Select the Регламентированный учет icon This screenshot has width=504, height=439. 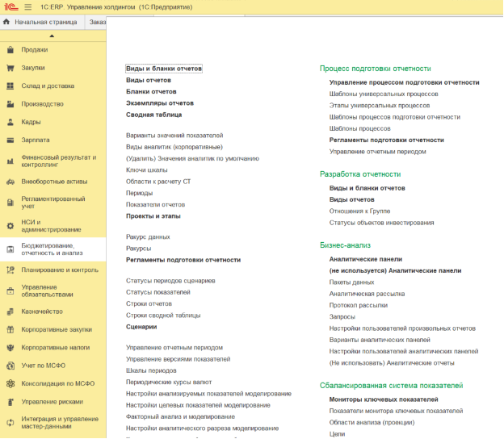(10, 203)
